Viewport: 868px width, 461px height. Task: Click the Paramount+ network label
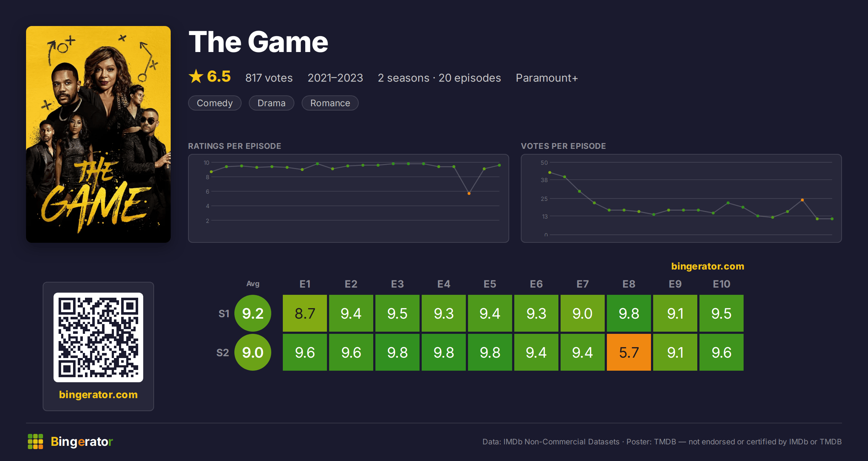click(x=547, y=78)
